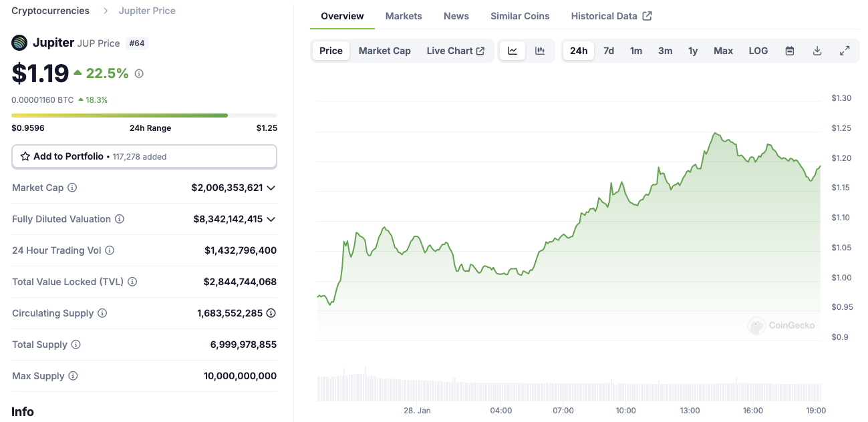Click the Jupiter Price breadcrumb text
This screenshot has width=868, height=422.
coord(148,11)
